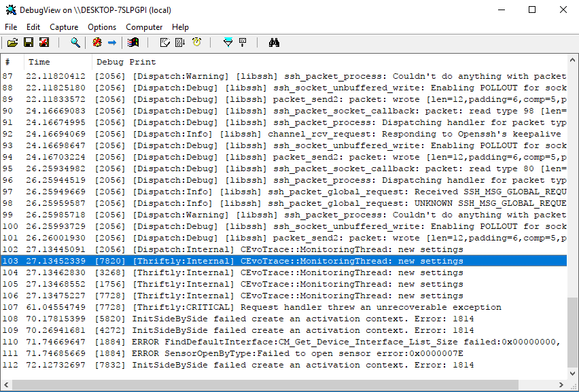
Task: Toggle Clock Time display
Action: tap(195, 41)
